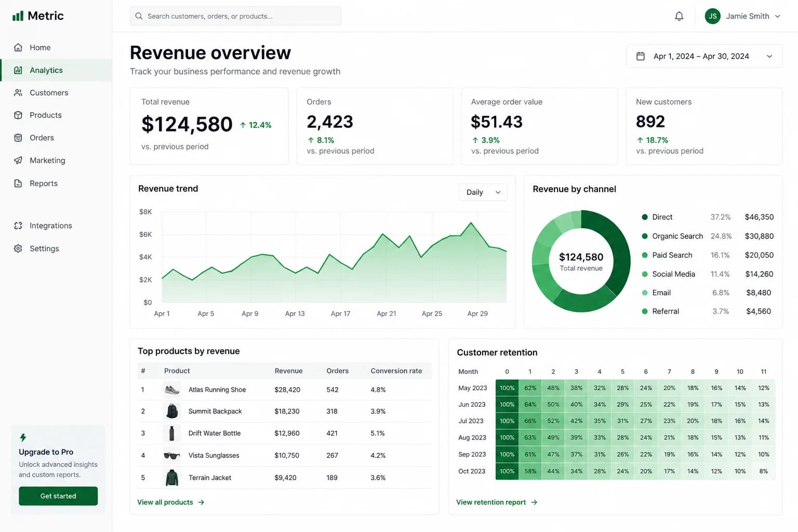The width and height of the screenshot is (798, 532).
Task: Click the Organic Search legend dot
Action: [x=645, y=236]
